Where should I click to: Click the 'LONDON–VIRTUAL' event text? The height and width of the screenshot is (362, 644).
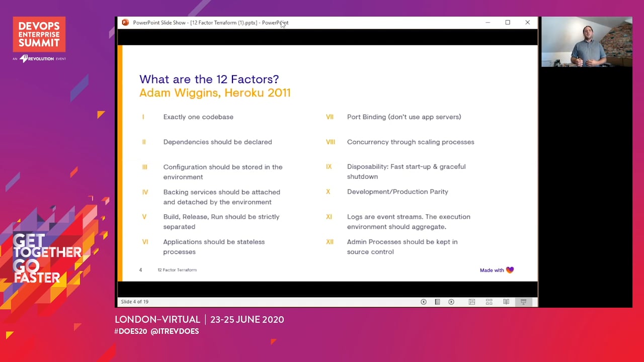tap(157, 319)
